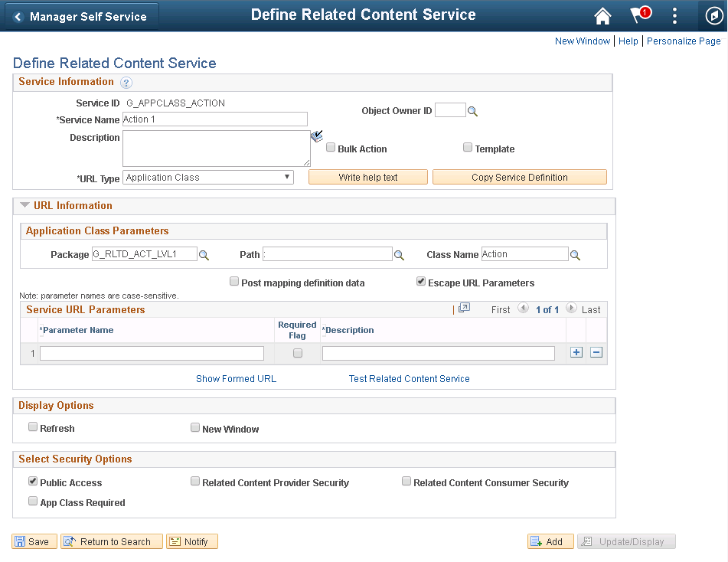Screen dimensions: 728x562
Task: Add a new parameter row with plus
Action: point(576,352)
